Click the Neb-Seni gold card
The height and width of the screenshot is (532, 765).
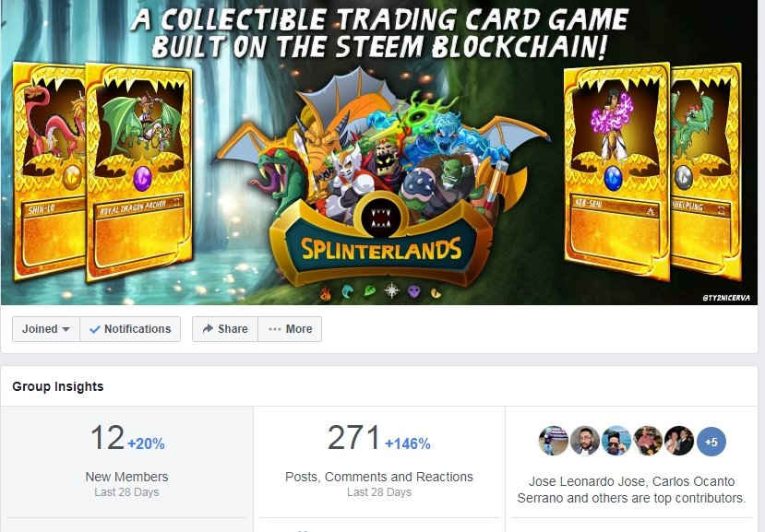(616, 171)
